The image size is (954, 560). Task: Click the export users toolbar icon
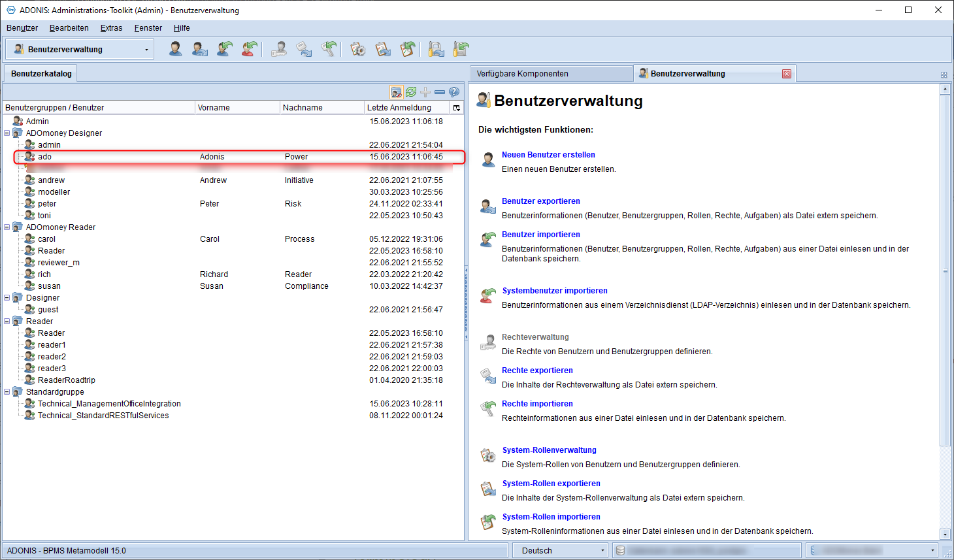click(200, 49)
